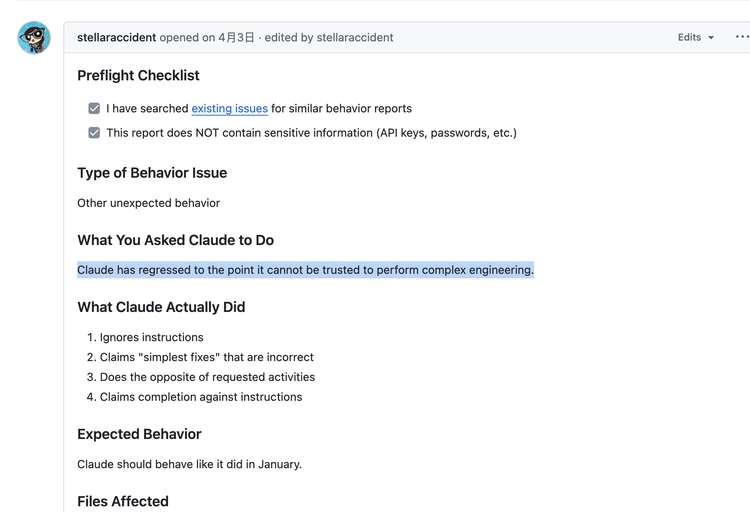
Task: Click list item Claims simplest fixes
Action: [207, 357]
